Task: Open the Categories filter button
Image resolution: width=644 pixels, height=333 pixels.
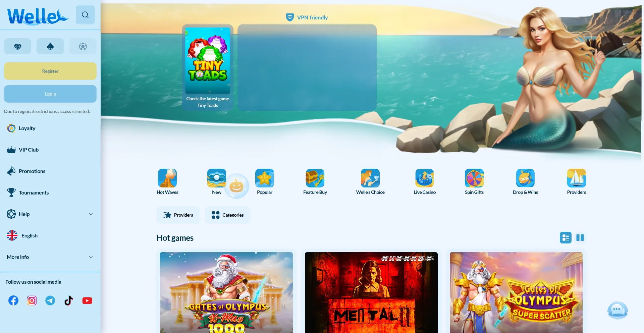Action: 227,215
